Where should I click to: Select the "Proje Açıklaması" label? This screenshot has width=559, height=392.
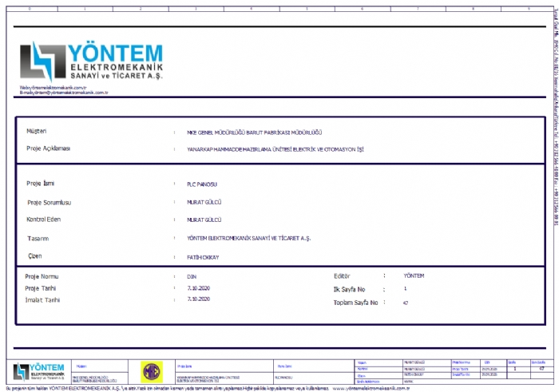click(x=48, y=148)
